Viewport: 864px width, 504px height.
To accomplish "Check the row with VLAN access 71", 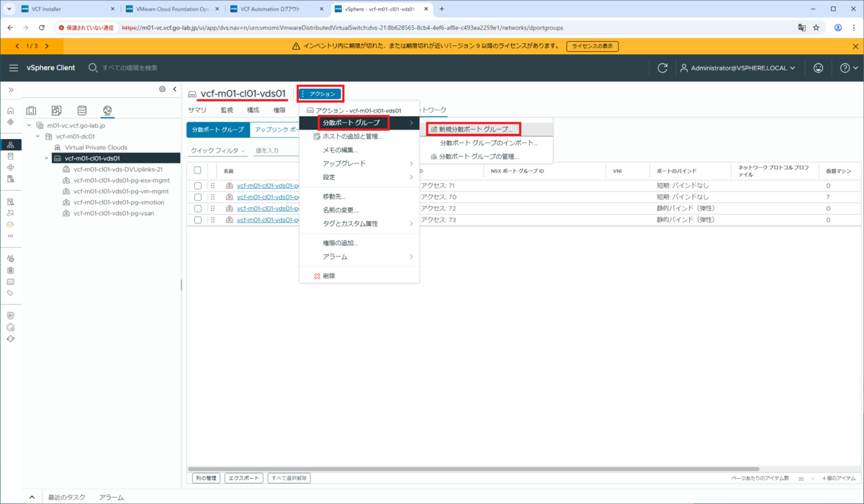I will [198, 185].
